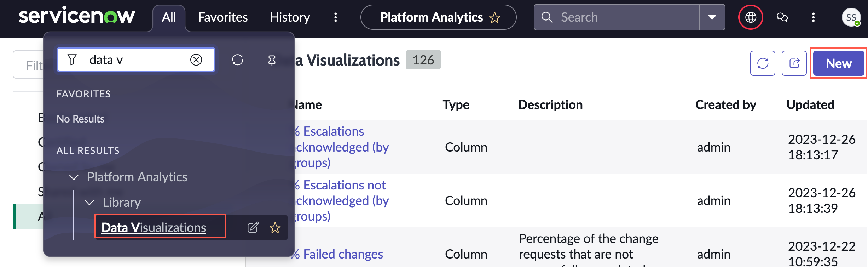This screenshot has width=868, height=267.
Task: Click the New button
Action: 839,63
